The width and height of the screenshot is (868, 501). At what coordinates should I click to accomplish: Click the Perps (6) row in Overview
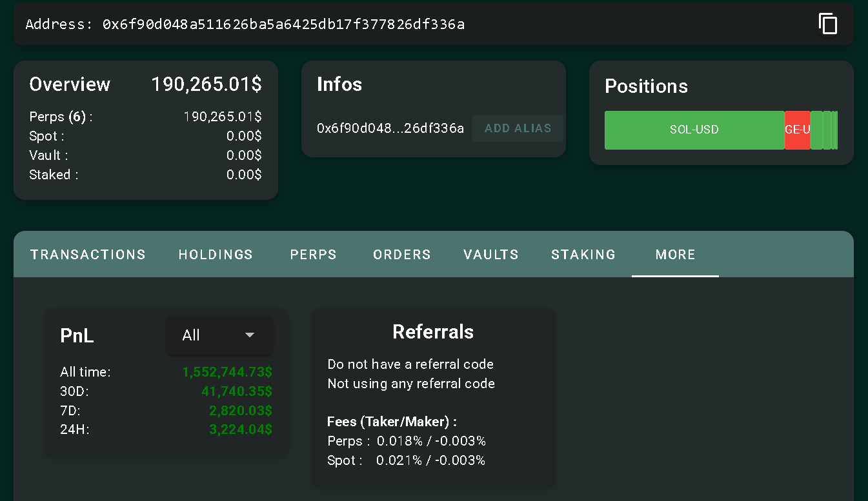61,117
